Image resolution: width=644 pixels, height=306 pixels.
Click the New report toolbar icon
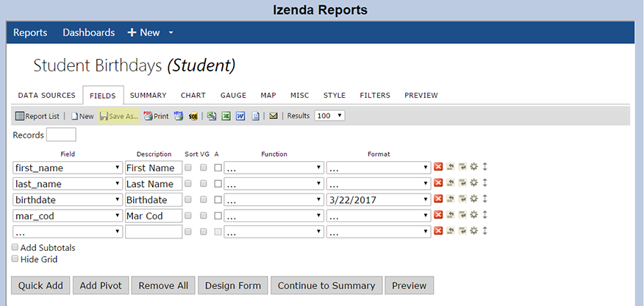click(82, 116)
